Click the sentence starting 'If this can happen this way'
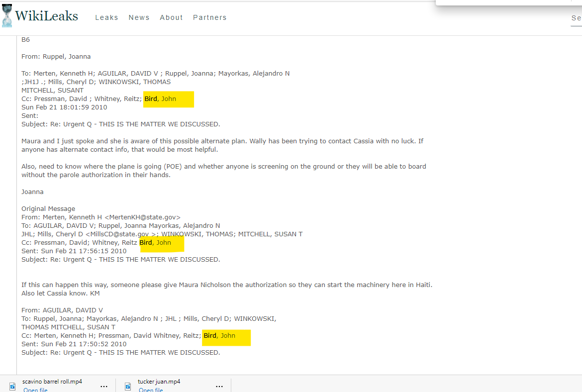 227,285
